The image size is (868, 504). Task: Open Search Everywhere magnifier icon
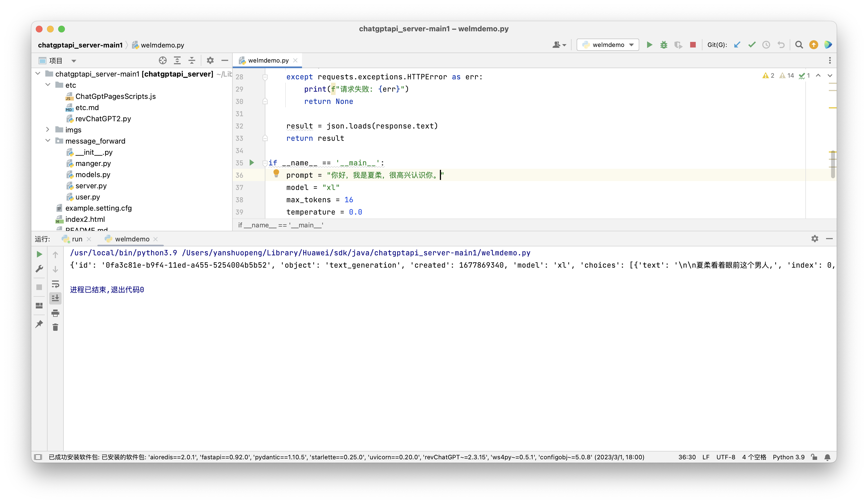point(799,45)
